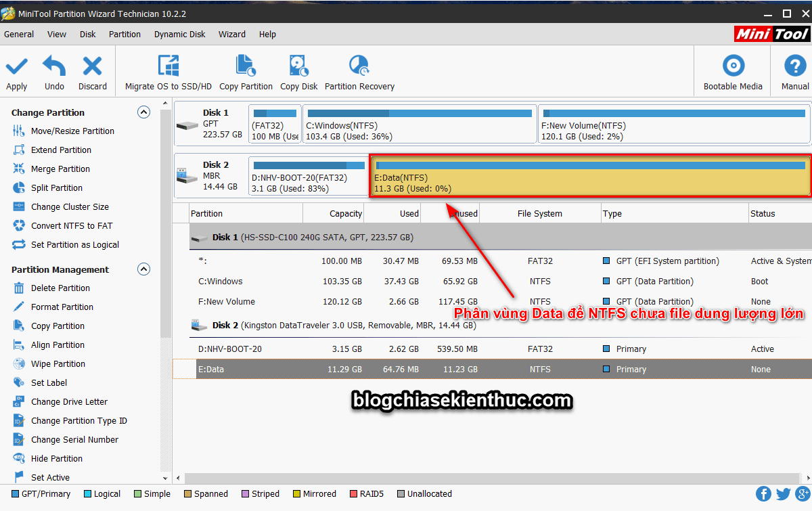
Task: Click the Undo arrow icon
Action: 54,66
